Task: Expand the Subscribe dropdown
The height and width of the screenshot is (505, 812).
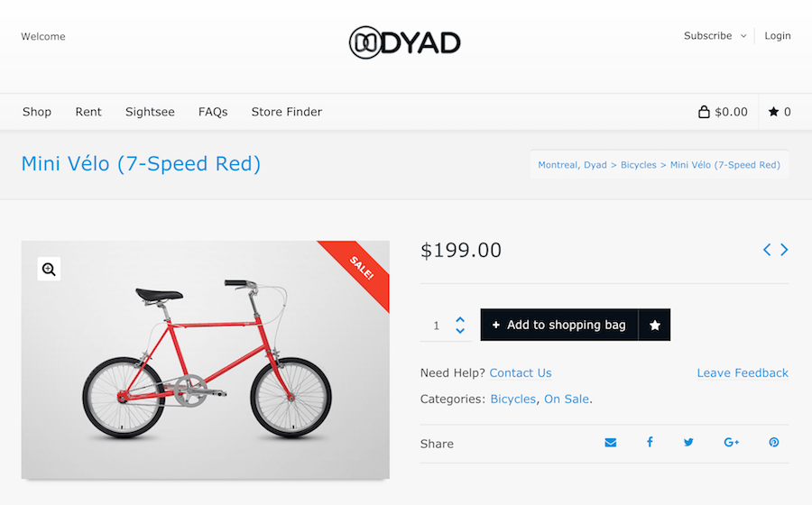Action: point(715,36)
